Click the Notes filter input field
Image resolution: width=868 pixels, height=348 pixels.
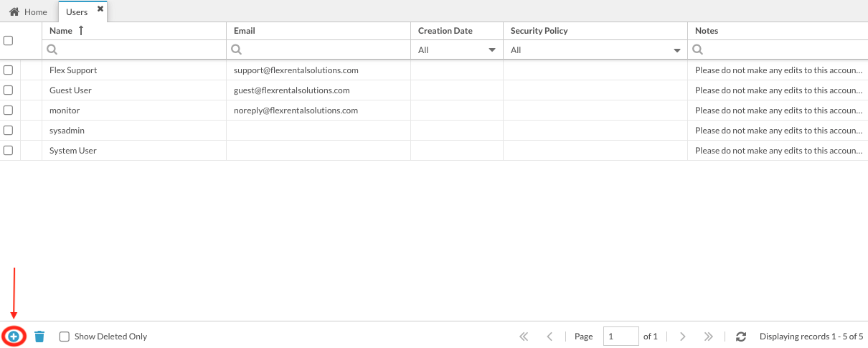[778, 50]
